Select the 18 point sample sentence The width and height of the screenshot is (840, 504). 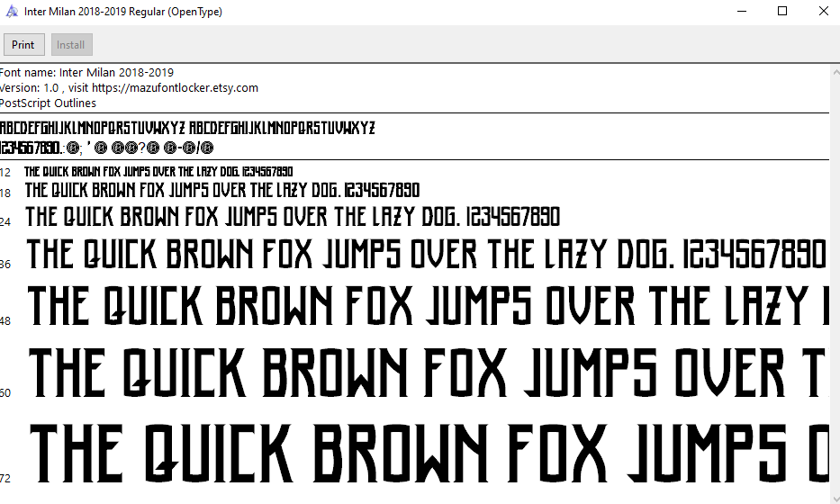221,191
